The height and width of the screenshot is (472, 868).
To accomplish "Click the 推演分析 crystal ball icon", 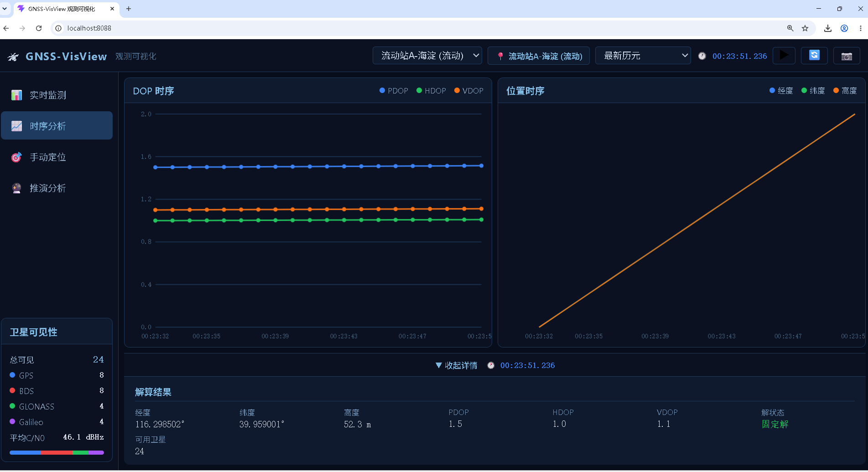I will pos(17,188).
